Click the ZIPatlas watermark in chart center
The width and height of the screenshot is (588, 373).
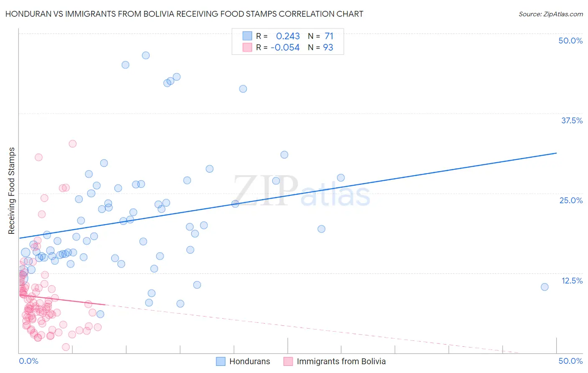[302, 190]
